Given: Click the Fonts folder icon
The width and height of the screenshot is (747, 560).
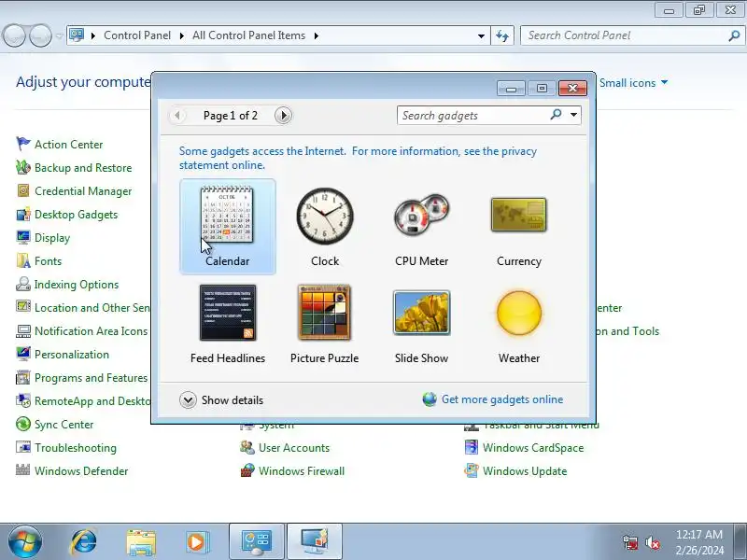Looking at the screenshot, I should coord(22,260).
